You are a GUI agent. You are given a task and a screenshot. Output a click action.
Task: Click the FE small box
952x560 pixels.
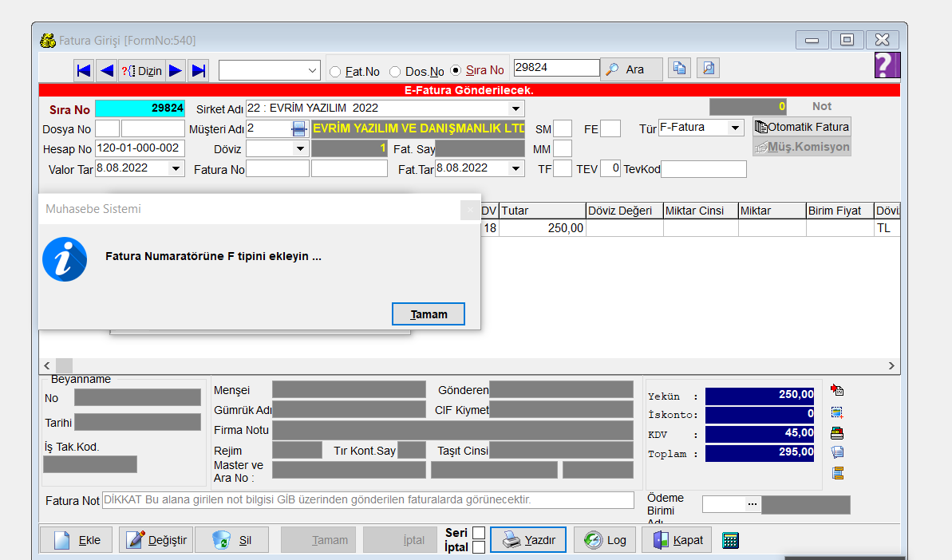click(610, 128)
